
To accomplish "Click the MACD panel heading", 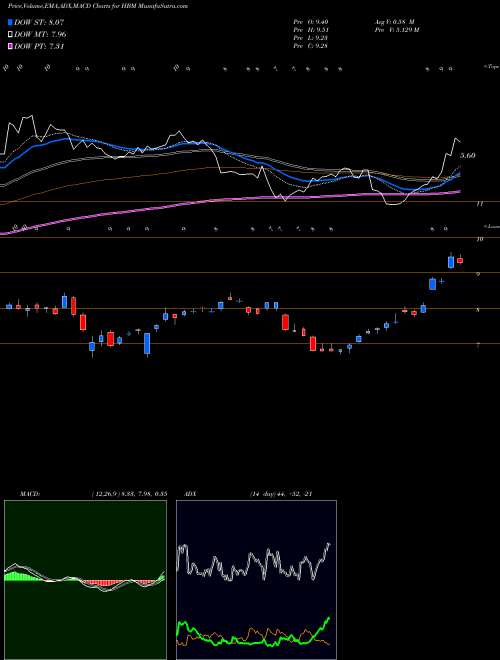I will (30, 494).
